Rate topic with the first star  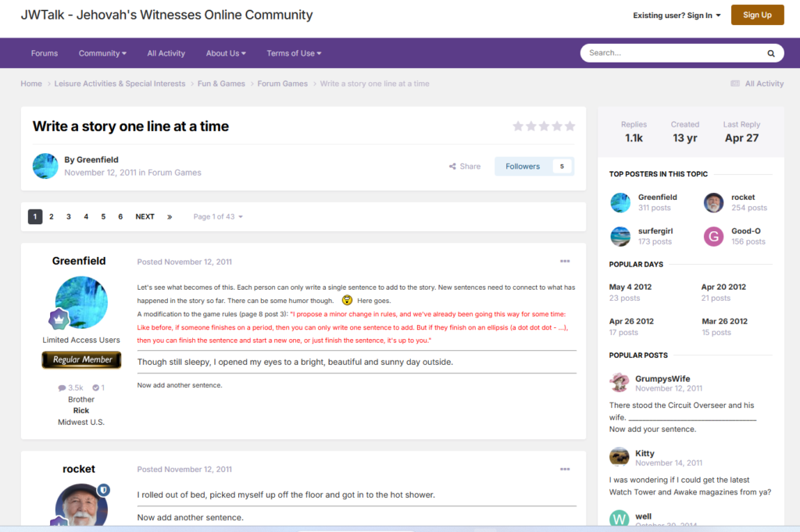[518, 127]
